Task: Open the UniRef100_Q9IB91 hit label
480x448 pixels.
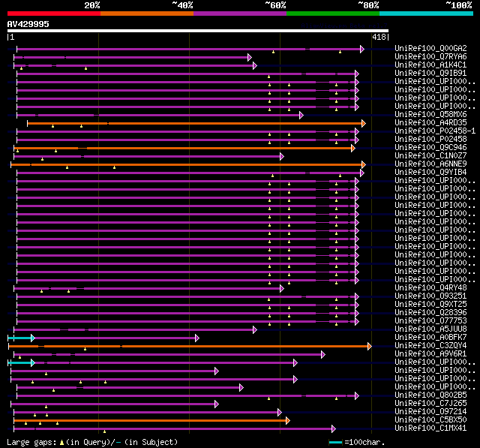Action: pyautogui.click(x=430, y=73)
